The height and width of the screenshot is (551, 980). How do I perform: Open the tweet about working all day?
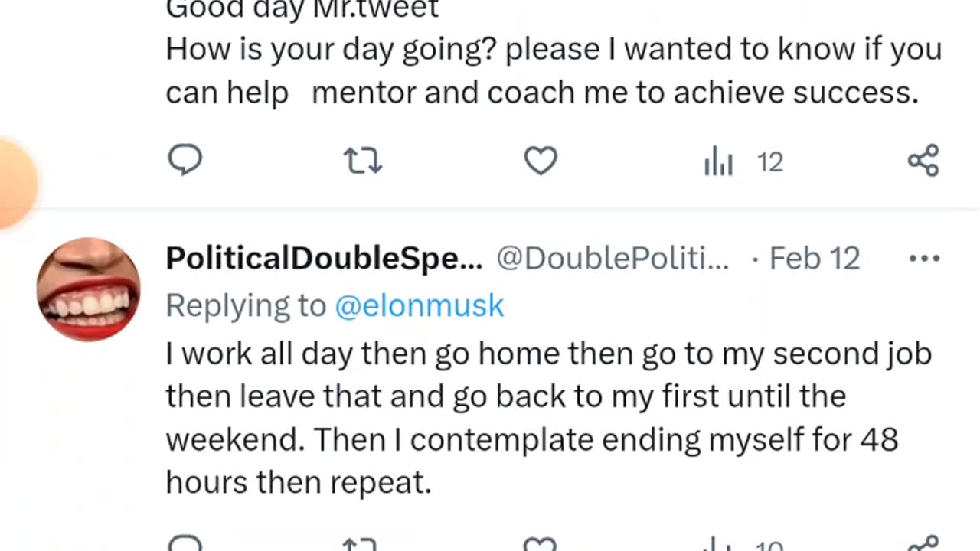tap(536, 418)
